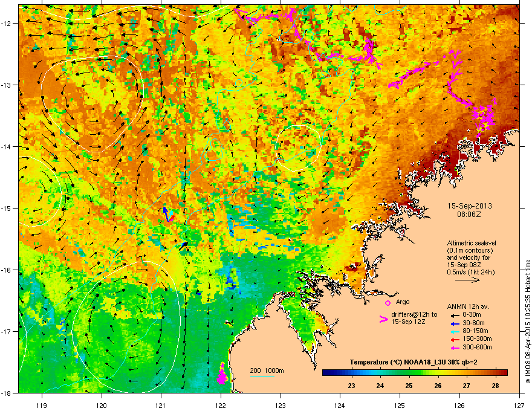
Task: Click the magenta Argo circle legend symbol
Action: tap(388, 303)
